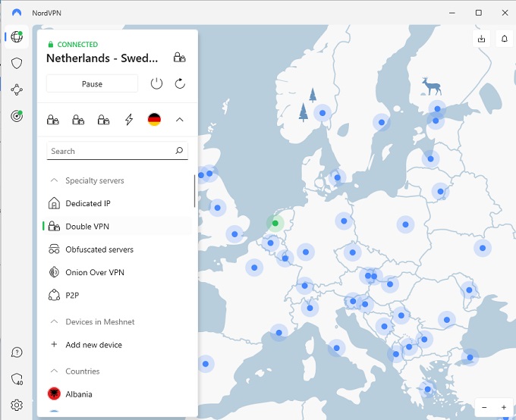
Task: Click the server Search field
Action: point(110,151)
